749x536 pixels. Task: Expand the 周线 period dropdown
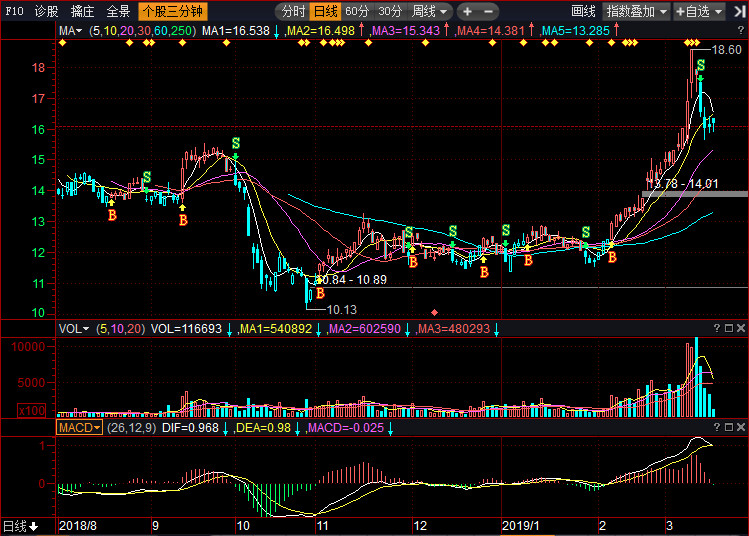point(430,11)
